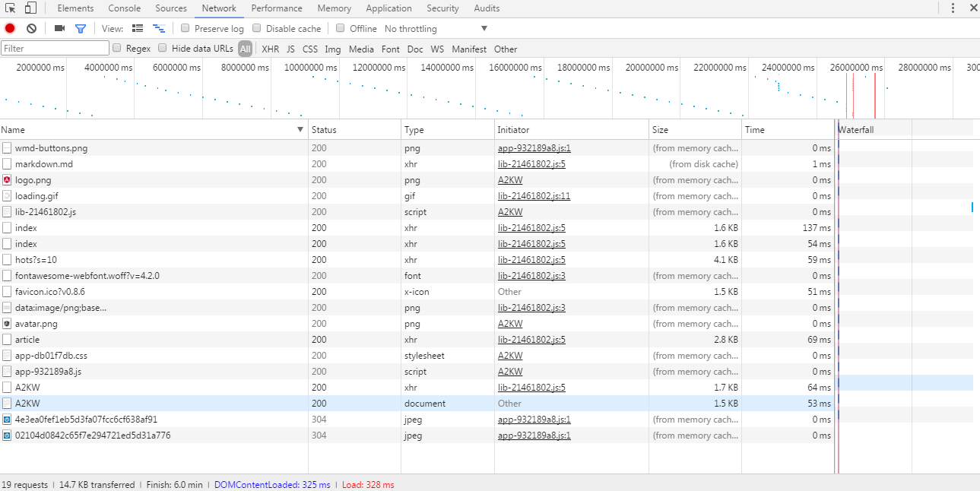The width and height of the screenshot is (980, 491).
Task: Clear the network log icon
Action: click(31, 28)
